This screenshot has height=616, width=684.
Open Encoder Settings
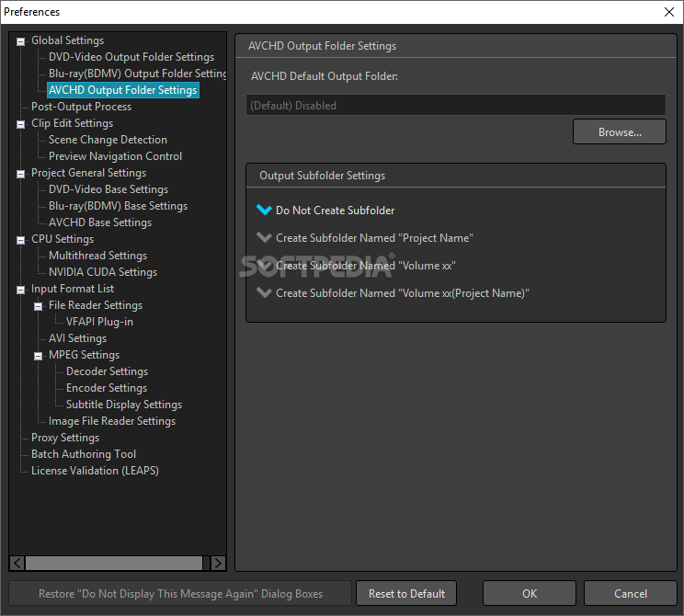107,388
